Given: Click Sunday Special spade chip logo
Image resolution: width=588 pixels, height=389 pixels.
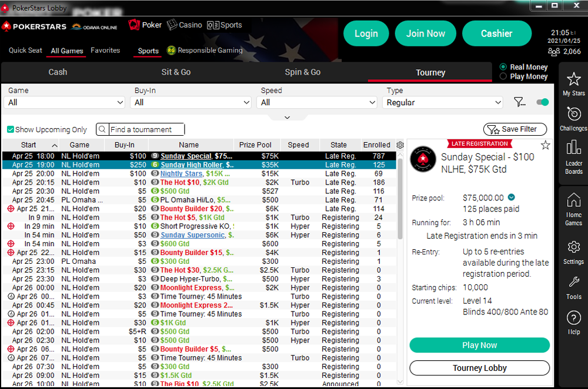Looking at the screenshot, I should click(423, 159).
